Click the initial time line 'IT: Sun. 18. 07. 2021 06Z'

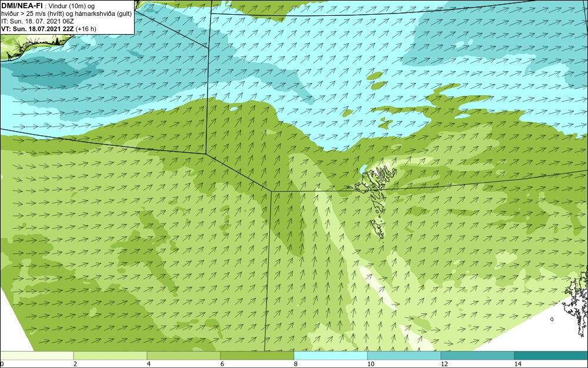(x=38, y=21)
